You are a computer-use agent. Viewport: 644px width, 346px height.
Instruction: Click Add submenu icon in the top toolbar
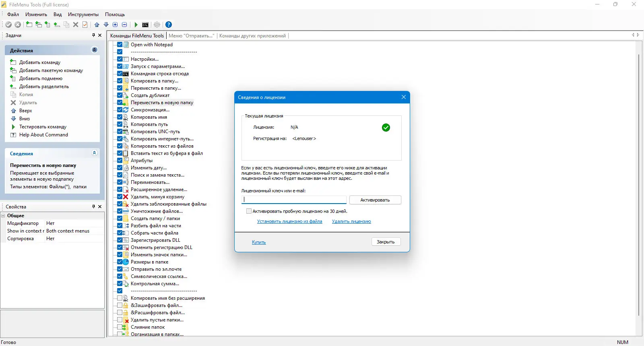point(47,25)
